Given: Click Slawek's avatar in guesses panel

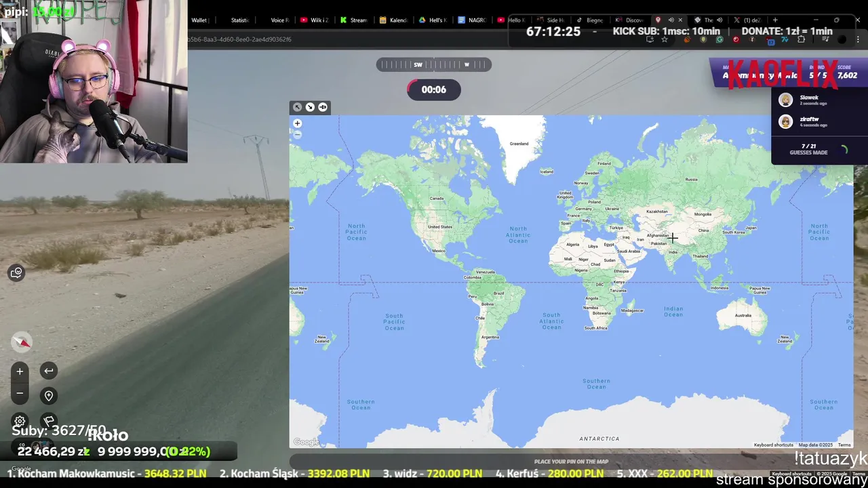Looking at the screenshot, I should 785,100.
